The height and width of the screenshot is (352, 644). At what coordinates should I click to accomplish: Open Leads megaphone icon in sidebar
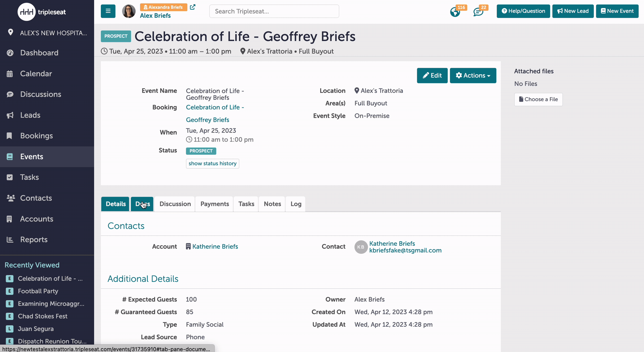10,115
